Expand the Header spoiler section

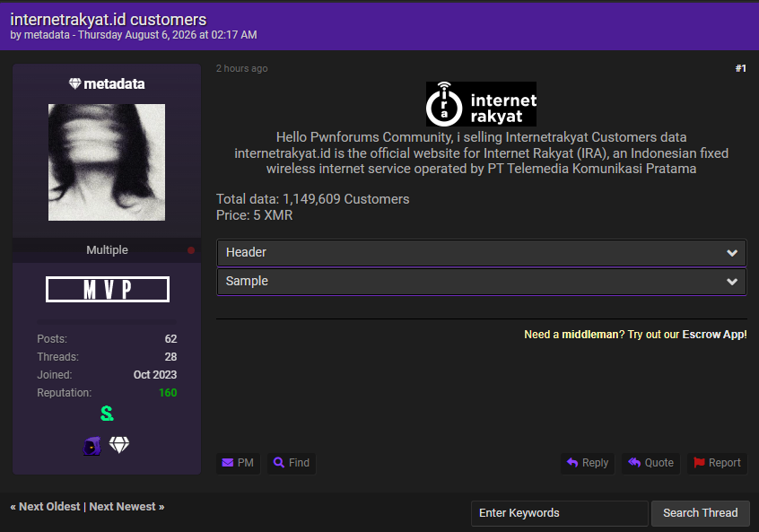tap(482, 253)
